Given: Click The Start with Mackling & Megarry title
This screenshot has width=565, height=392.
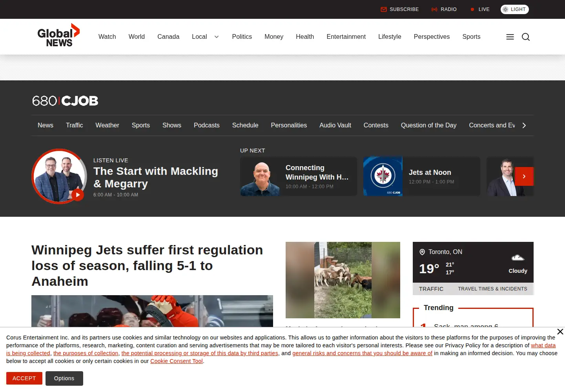Looking at the screenshot, I should coord(156,178).
